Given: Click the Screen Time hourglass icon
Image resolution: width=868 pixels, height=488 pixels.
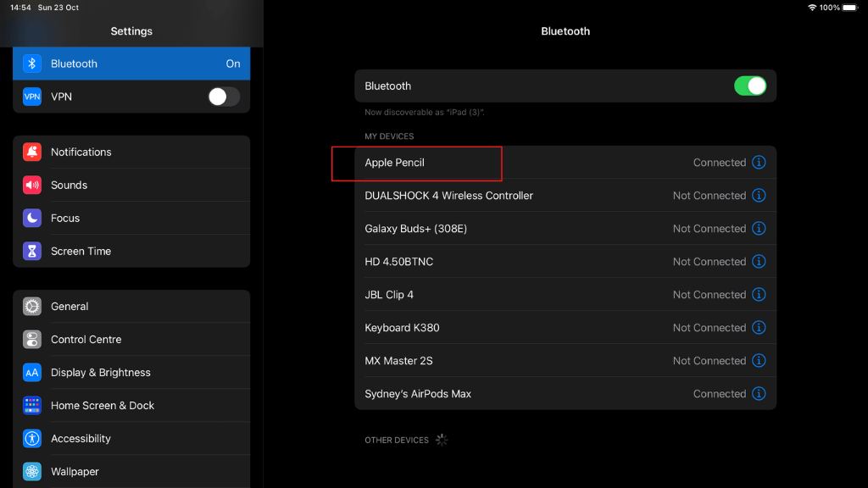Looking at the screenshot, I should click(32, 251).
